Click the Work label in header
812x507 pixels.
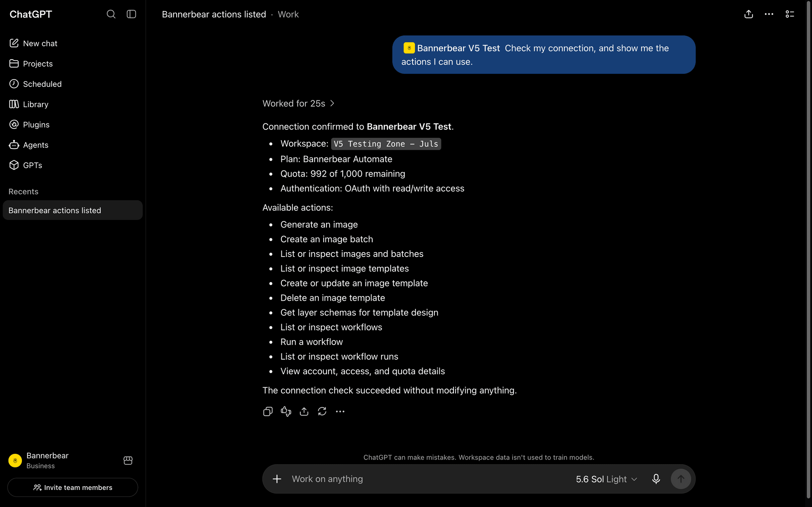click(288, 14)
